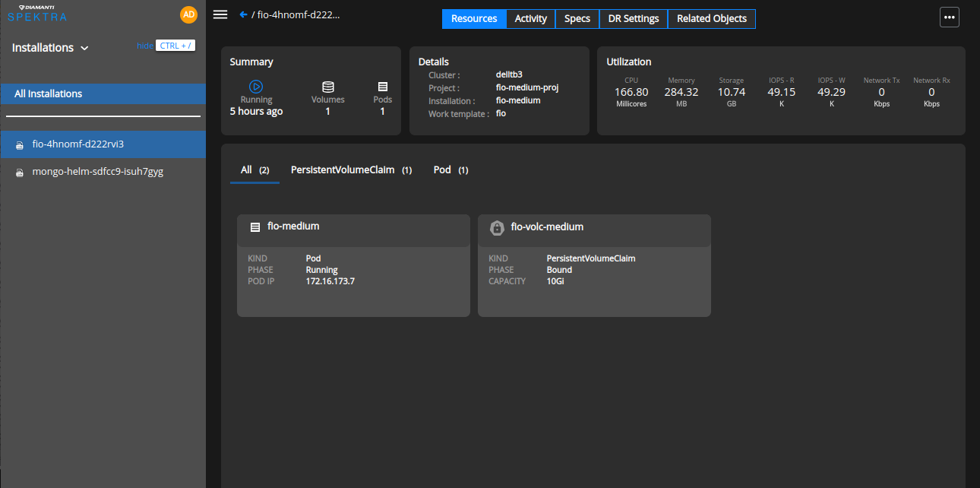Screen dimensions: 980x488
Task: Click the pod icon on fio-medium card
Action: click(255, 227)
